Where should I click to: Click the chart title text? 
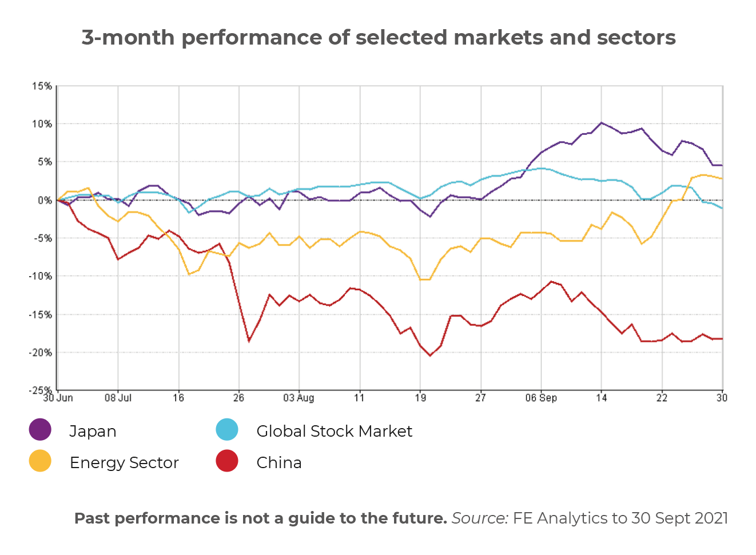(379, 38)
